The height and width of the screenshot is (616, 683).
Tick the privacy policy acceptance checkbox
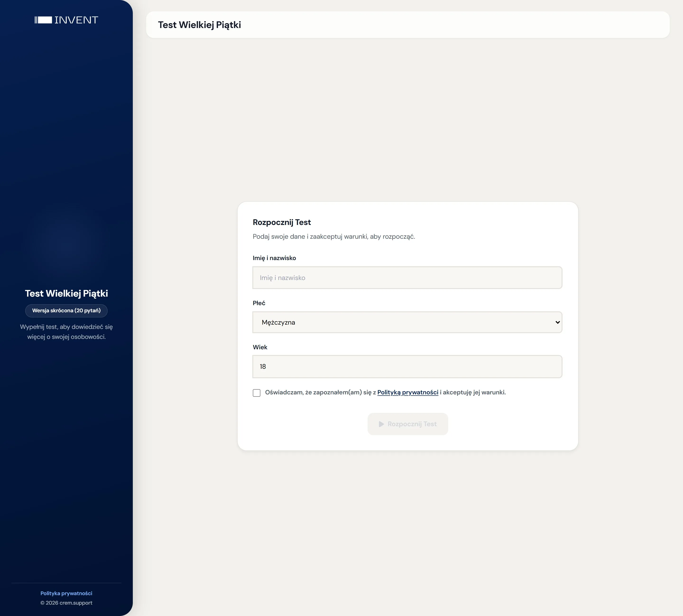point(256,393)
